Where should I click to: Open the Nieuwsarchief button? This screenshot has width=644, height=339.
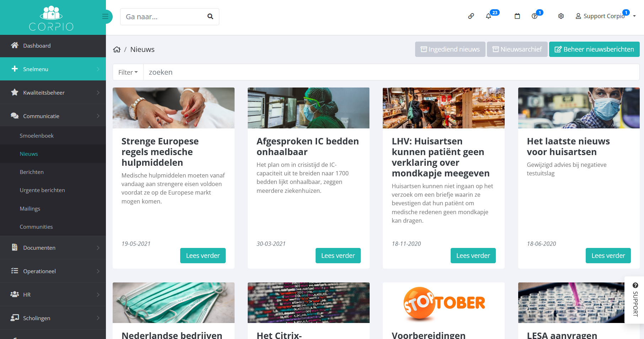pos(517,49)
